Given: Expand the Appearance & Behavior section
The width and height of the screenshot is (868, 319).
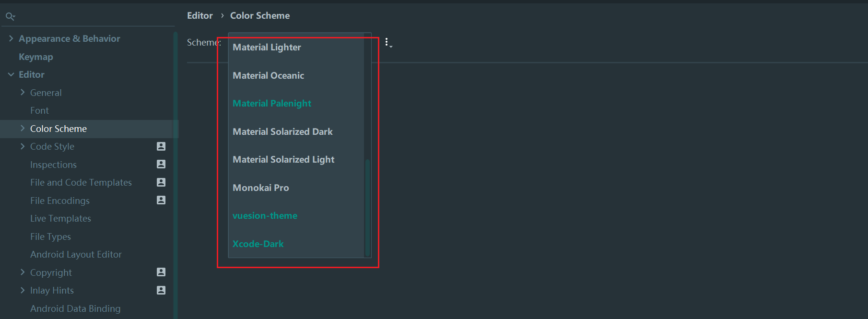Looking at the screenshot, I should pos(11,38).
